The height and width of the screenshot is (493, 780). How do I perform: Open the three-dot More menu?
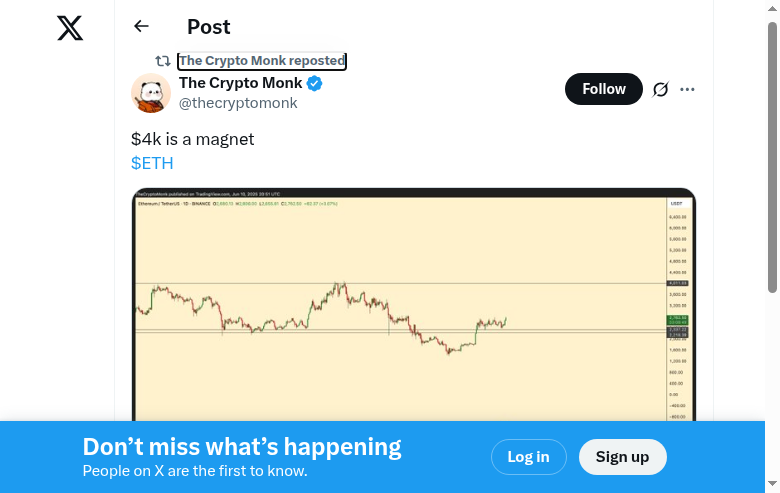click(x=687, y=89)
